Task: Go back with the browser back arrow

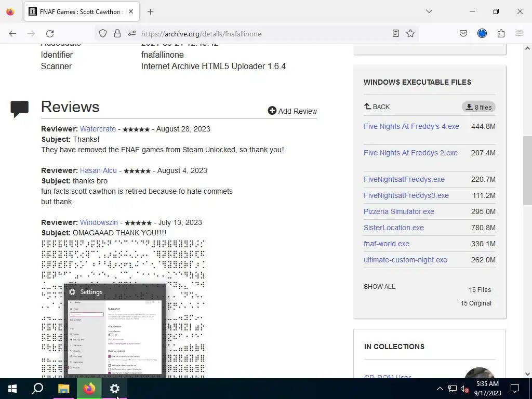Action: pyautogui.click(x=12, y=34)
